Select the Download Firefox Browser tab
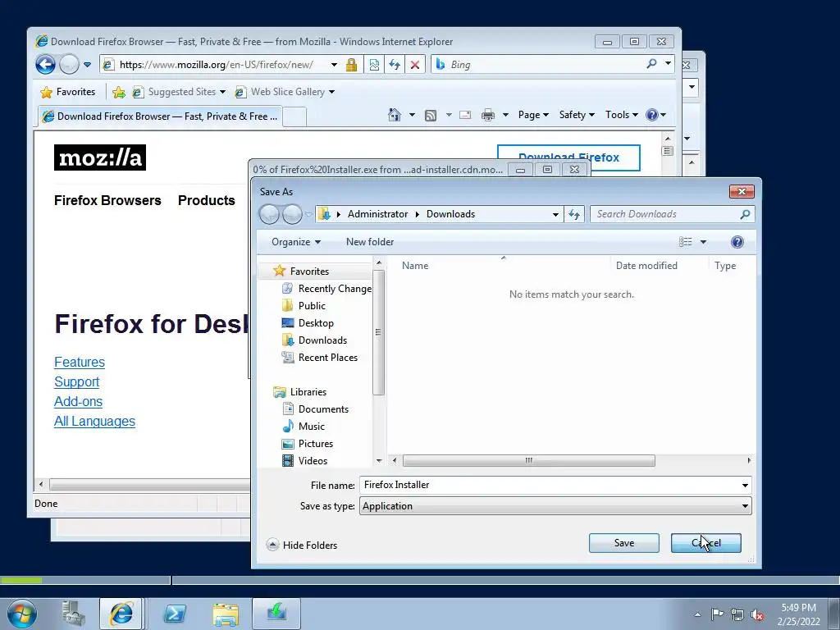The height and width of the screenshot is (630, 840). tap(160, 116)
